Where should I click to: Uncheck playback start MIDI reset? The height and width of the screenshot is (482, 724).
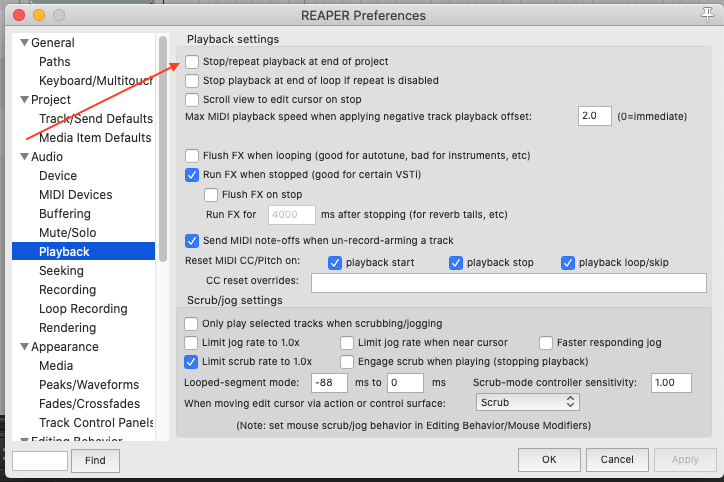(x=335, y=263)
